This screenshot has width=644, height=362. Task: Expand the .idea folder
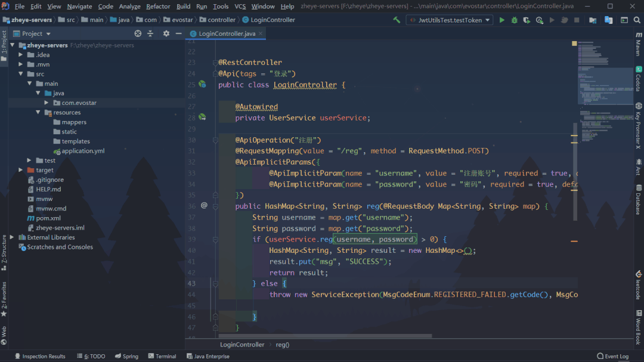(20, 55)
